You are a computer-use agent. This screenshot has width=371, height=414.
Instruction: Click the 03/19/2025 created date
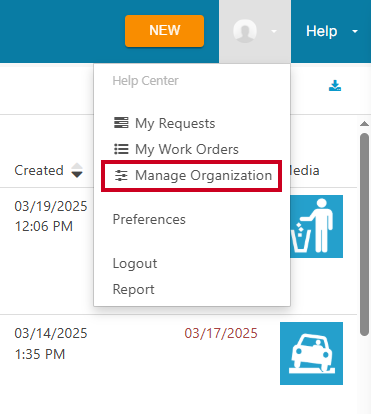click(51, 206)
